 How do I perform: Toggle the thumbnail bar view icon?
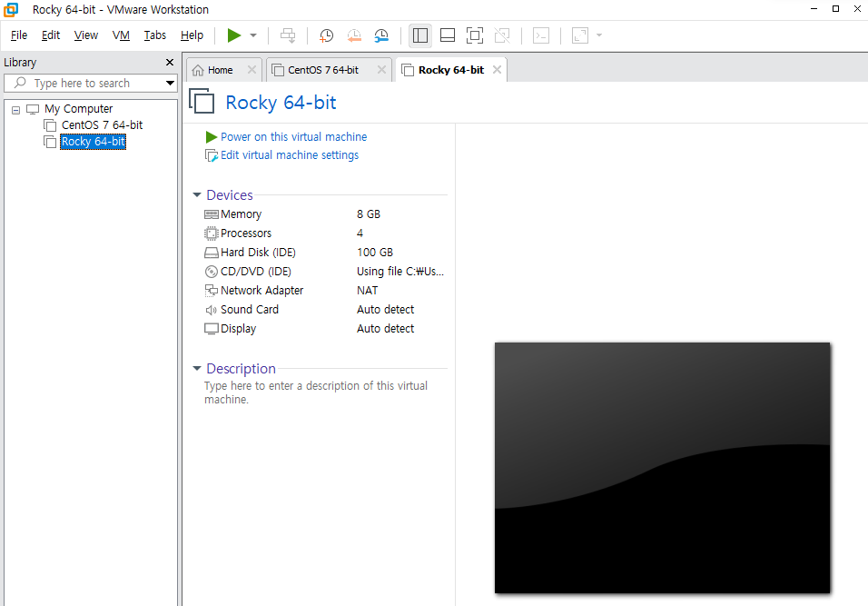pos(448,35)
